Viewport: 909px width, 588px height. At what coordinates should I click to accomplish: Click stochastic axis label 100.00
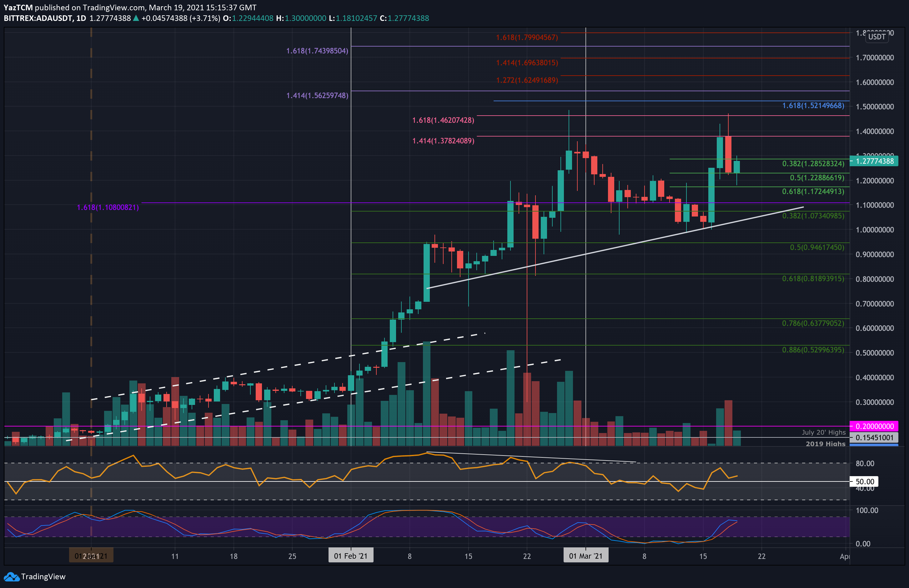coord(866,511)
